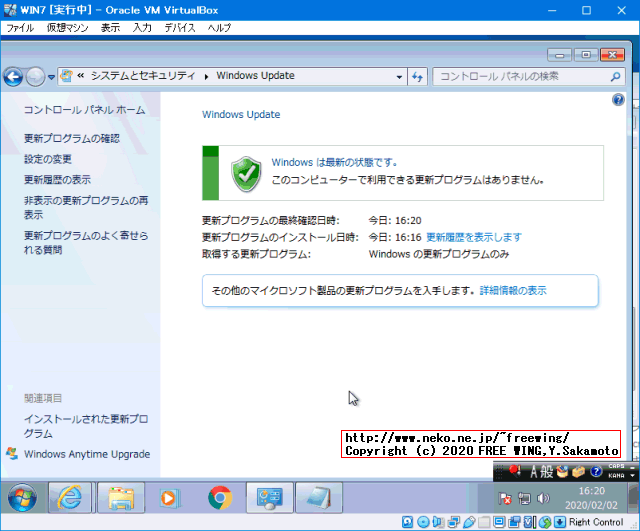Click the Forward navigation arrow
640x531 pixels.
point(36,77)
